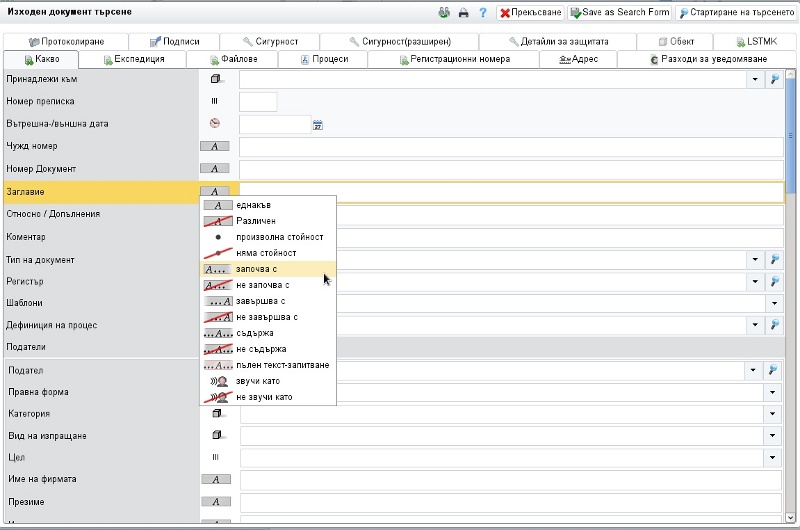Image resolution: width=800 pixels, height=530 pixels.
Task: Open calendar picker for date field
Action: [317, 124]
